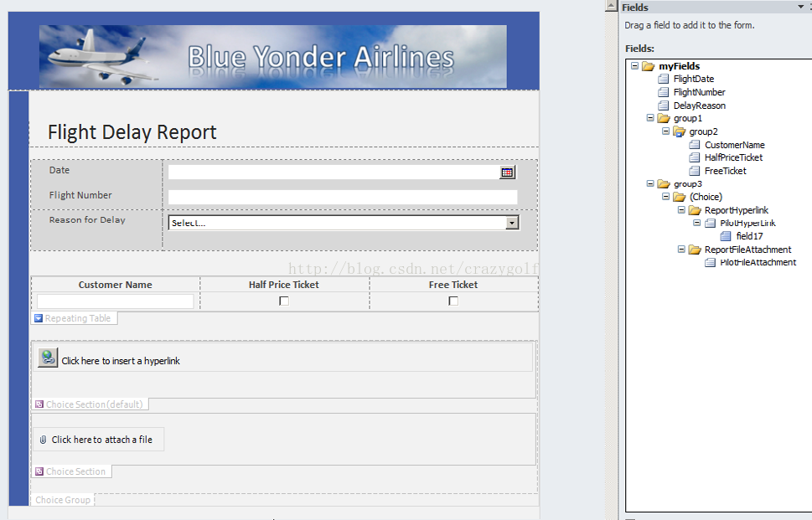812x520 pixels.
Task: Collapse the group1 tree node
Action: point(650,118)
